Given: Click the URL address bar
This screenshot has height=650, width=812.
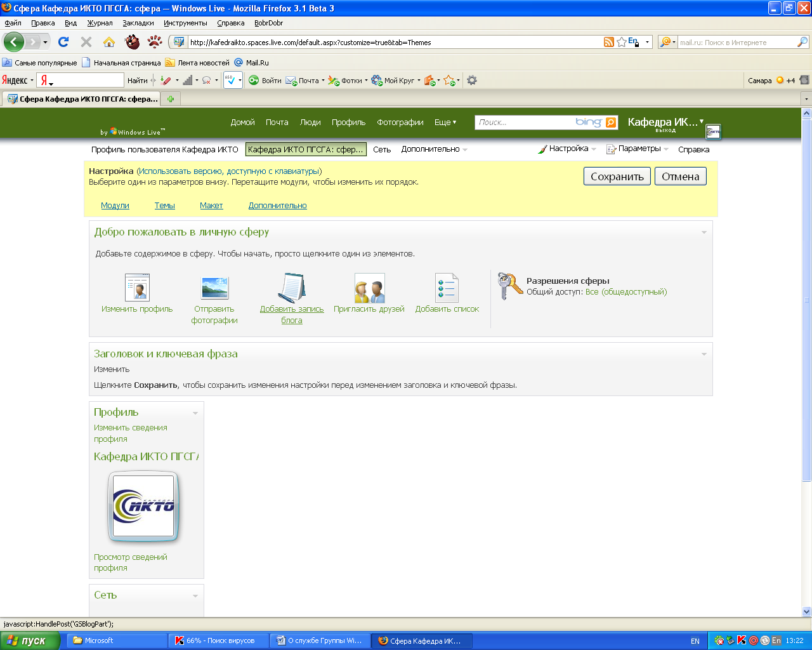Looking at the screenshot, I should 393,43.
